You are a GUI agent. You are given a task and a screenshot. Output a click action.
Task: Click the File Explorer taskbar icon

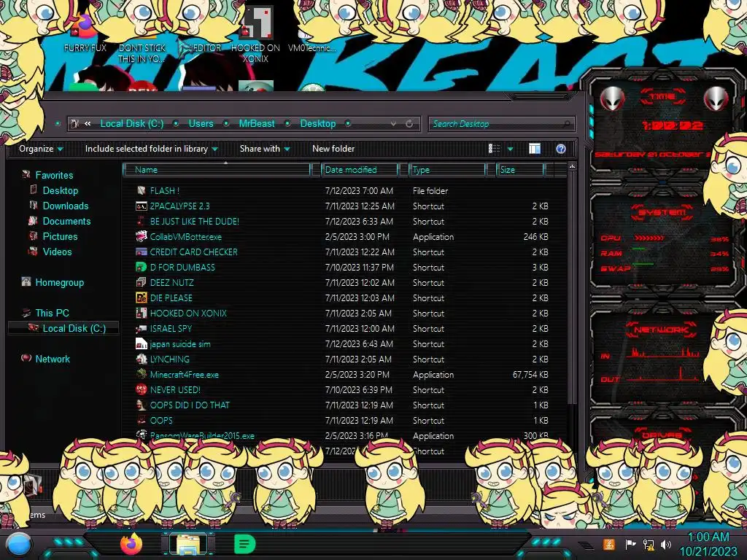(188, 544)
